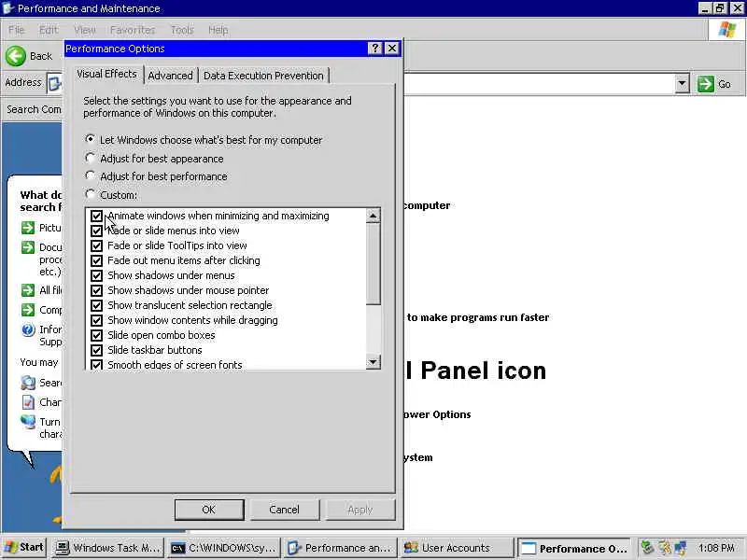Image resolution: width=747 pixels, height=560 pixels.
Task: Click the Turn off animated character icon
Action: pos(28,422)
